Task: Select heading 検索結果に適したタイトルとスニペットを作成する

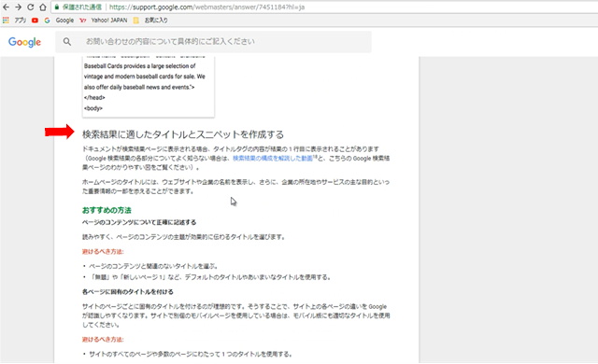Action: 183,134
